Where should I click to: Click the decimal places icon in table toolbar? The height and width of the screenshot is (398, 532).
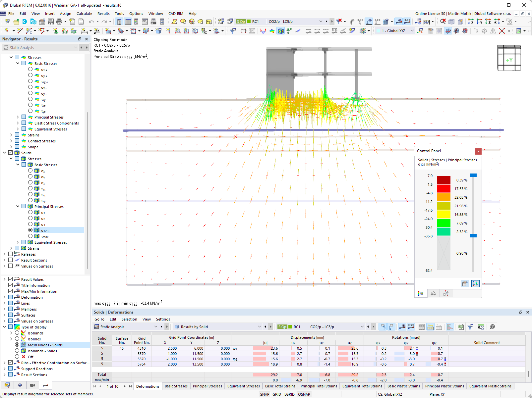click(x=481, y=327)
